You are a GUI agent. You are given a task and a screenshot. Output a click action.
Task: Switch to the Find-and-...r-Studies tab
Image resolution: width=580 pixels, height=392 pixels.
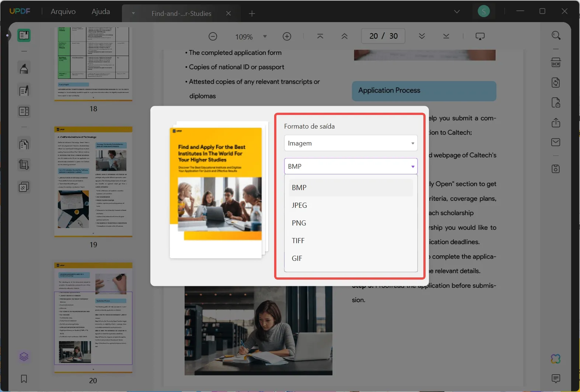[181, 14]
